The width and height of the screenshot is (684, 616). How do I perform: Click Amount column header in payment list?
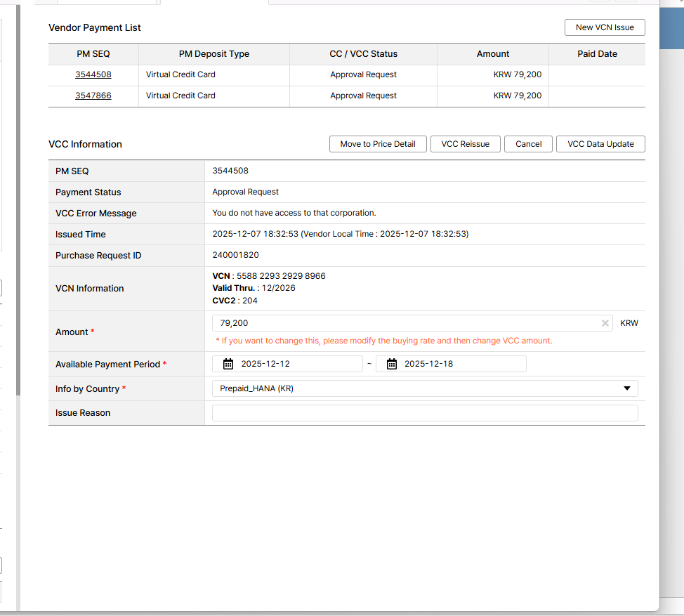click(x=493, y=54)
